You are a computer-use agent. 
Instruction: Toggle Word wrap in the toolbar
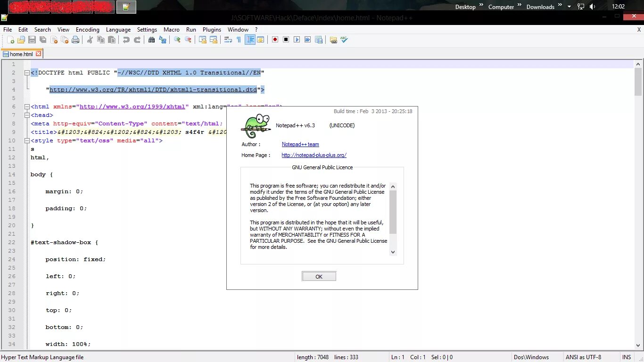point(228,40)
